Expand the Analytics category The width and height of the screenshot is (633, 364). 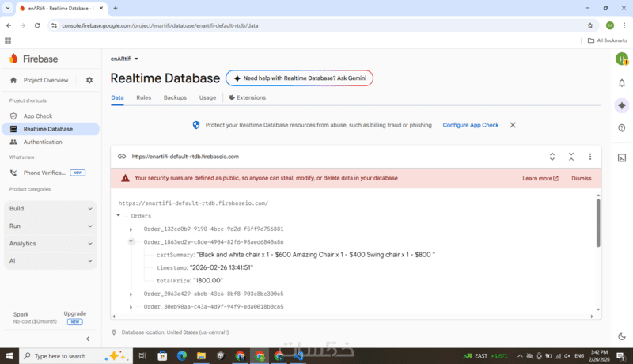coord(51,244)
